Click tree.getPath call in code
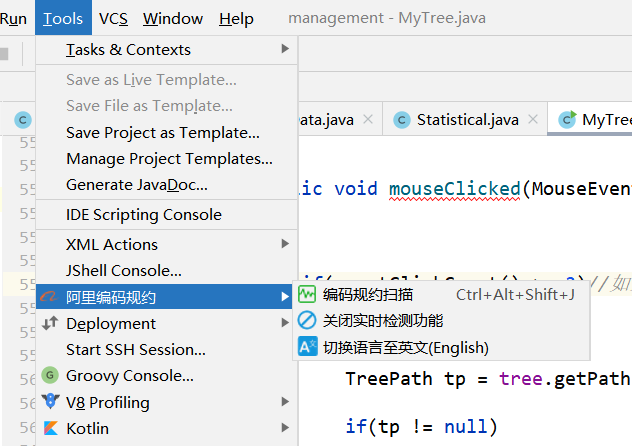 pos(565,379)
